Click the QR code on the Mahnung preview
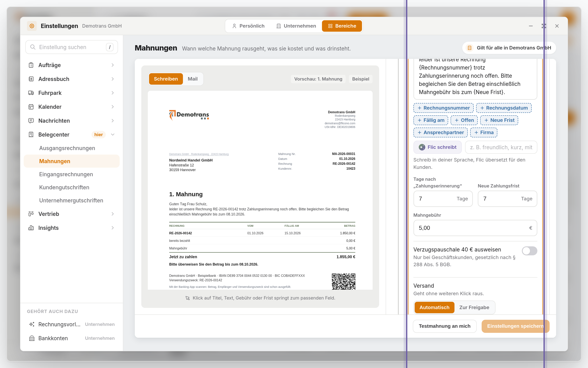The height and width of the screenshot is (368, 588). (344, 282)
